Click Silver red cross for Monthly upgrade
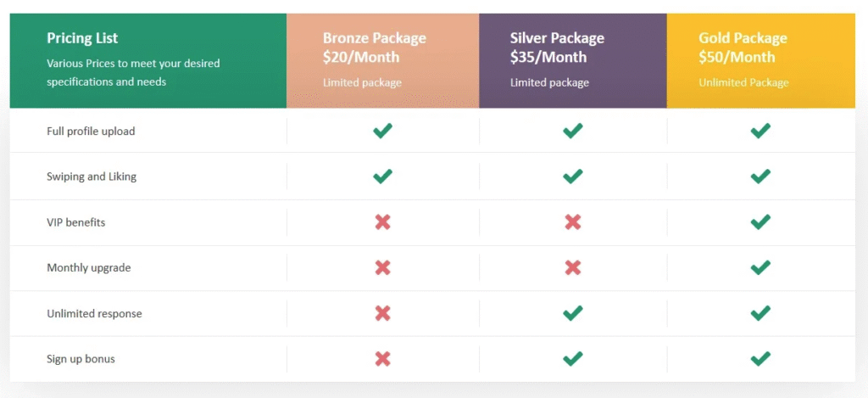Screen dimensions: 868x398 (573, 267)
